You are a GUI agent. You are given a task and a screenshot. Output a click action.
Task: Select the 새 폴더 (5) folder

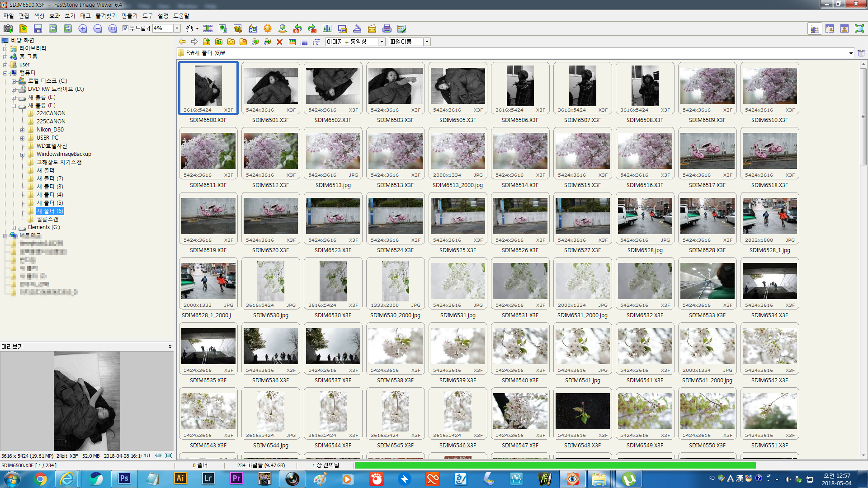click(x=50, y=203)
